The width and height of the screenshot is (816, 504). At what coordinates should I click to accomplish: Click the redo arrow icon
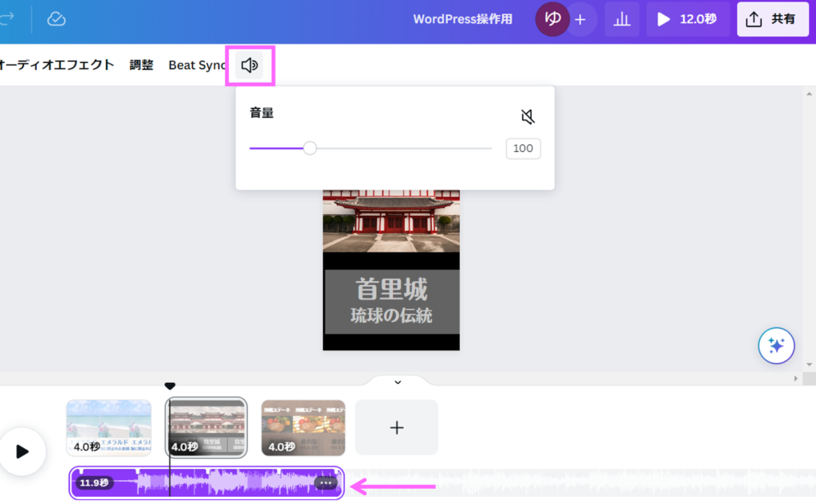(6, 19)
